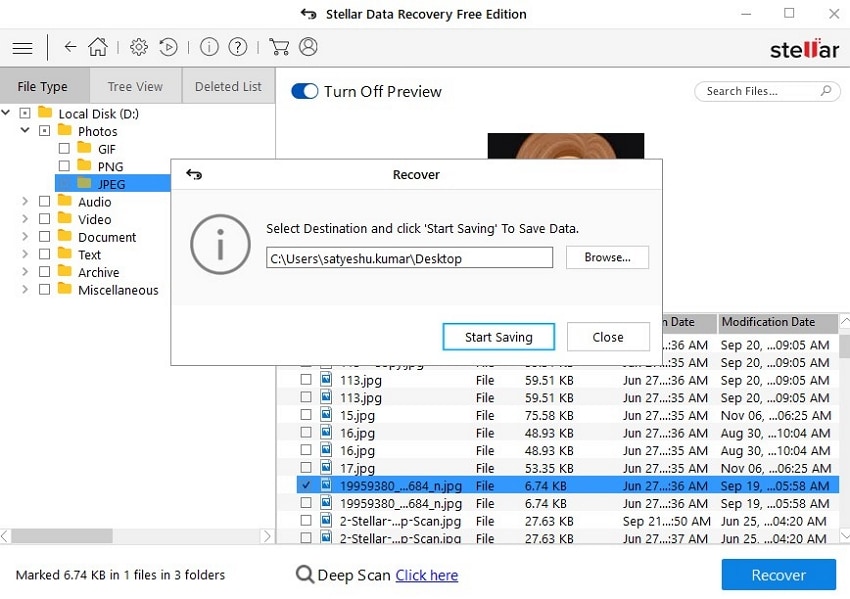The image size is (850, 599).
Task: Open the help question mark
Action: [237, 46]
